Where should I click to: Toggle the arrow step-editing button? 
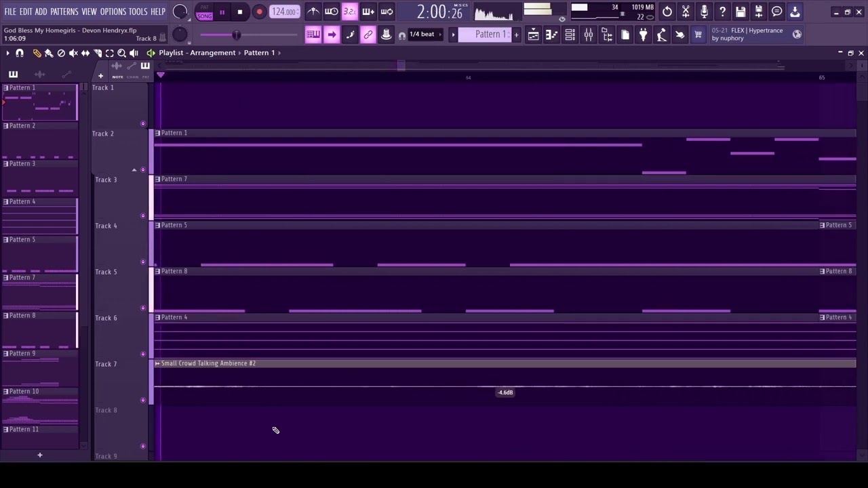click(331, 35)
